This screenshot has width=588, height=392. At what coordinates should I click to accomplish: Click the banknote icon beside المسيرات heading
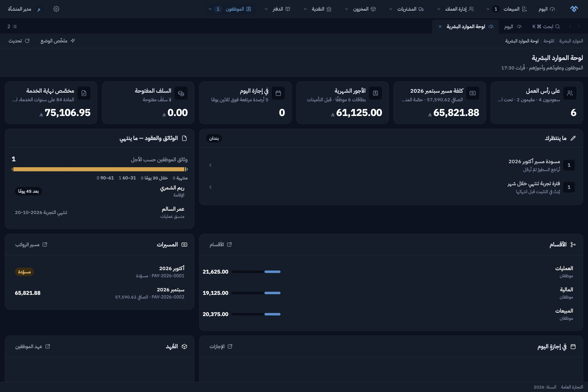pos(185,245)
